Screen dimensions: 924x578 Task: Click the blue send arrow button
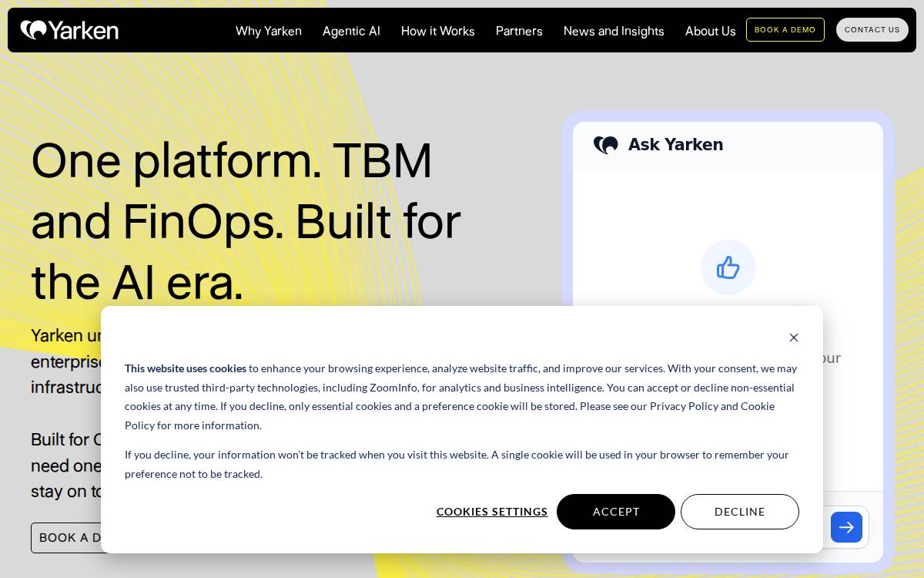pyautogui.click(x=846, y=527)
